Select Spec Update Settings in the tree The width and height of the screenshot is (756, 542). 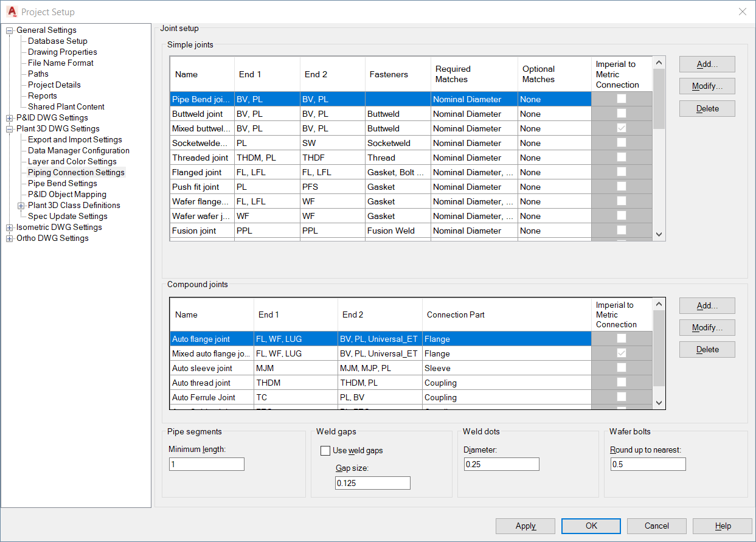click(x=67, y=216)
